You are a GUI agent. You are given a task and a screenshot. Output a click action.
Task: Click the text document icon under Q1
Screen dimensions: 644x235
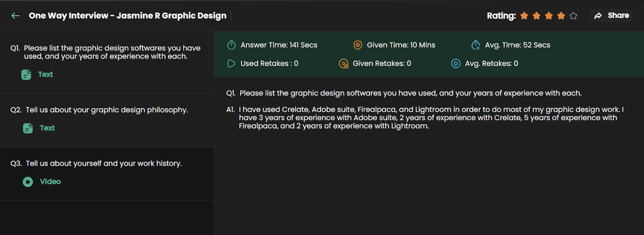[26, 74]
